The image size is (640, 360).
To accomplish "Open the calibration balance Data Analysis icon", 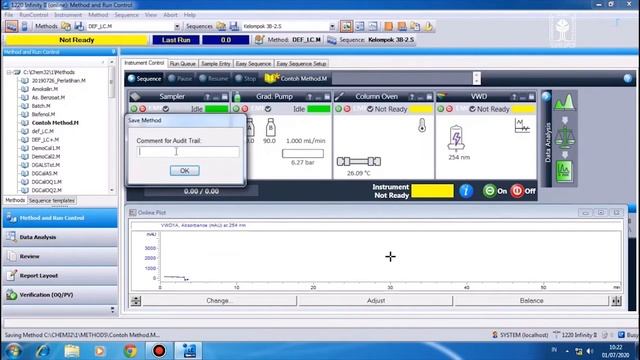I will point(564,136).
